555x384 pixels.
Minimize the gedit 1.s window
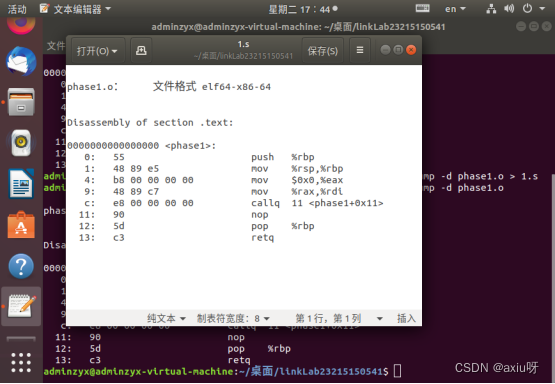point(385,50)
